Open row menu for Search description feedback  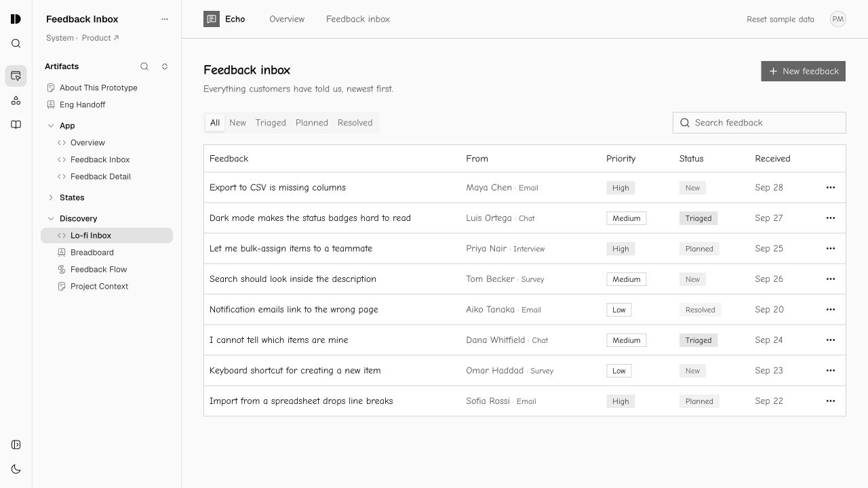831,279
